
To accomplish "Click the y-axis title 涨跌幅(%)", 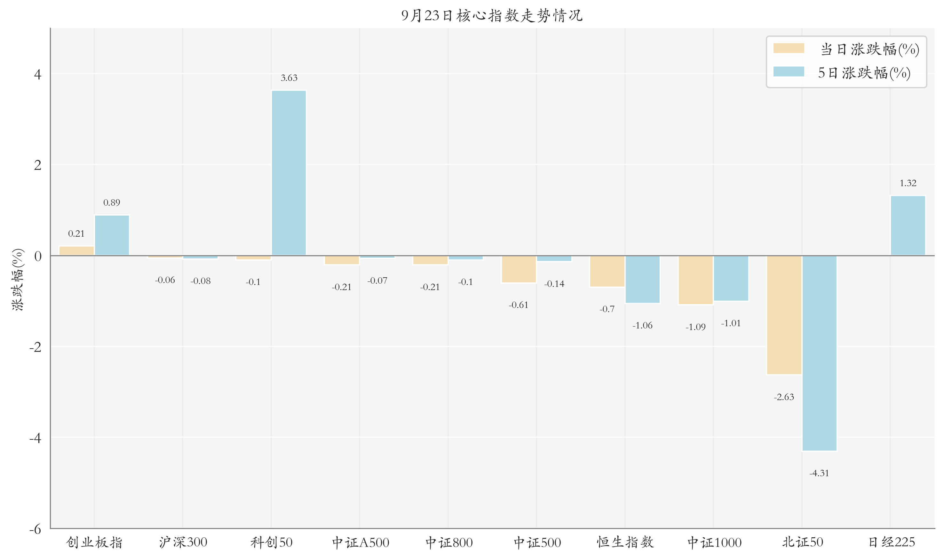I will pyautogui.click(x=18, y=279).
